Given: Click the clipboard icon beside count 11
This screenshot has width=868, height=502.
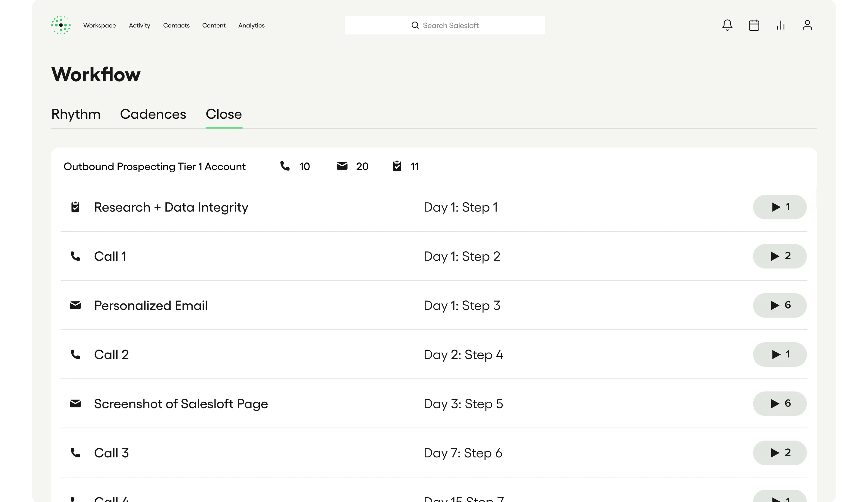Looking at the screenshot, I should [397, 166].
